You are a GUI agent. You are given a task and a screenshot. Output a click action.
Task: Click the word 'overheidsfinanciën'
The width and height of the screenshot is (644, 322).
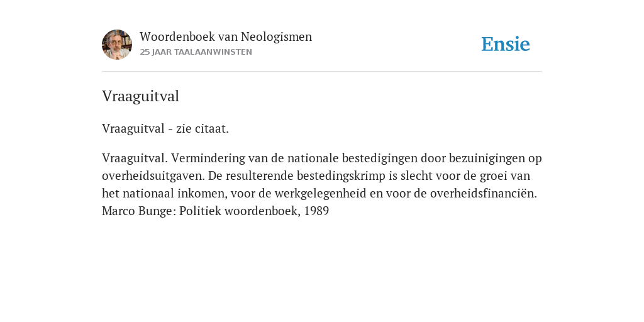(483, 194)
